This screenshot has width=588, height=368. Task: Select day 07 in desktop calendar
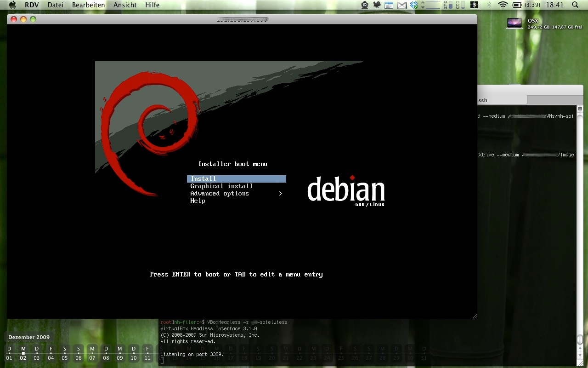point(92,354)
